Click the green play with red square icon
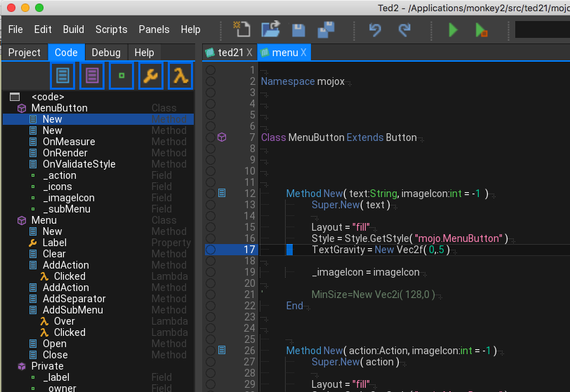Viewport: 570px width, 392px height. click(482, 29)
